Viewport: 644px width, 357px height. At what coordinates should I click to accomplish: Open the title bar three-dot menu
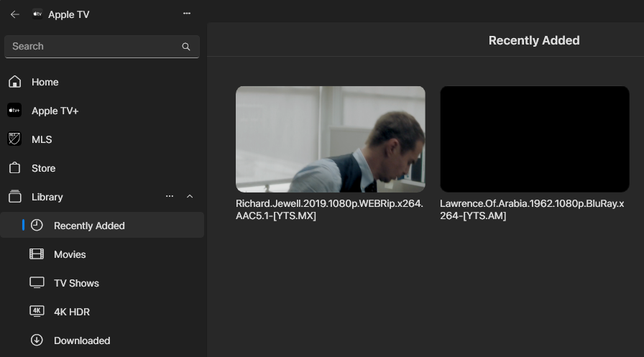[187, 14]
